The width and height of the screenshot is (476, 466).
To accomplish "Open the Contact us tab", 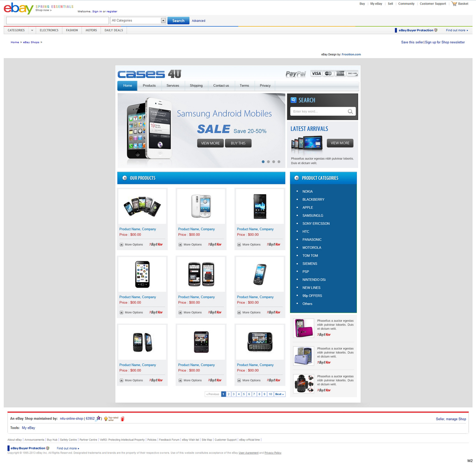I will (221, 86).
